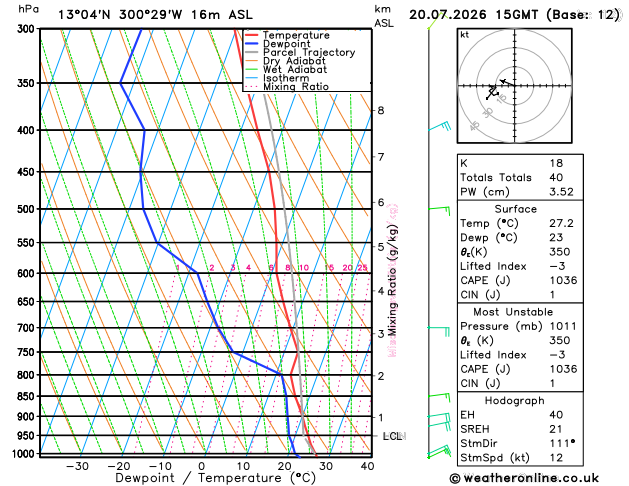This screenshot has width=629, height=486.
Task: Click the Most Unstable Pressure value '1011'
Action: click(563, 326)
